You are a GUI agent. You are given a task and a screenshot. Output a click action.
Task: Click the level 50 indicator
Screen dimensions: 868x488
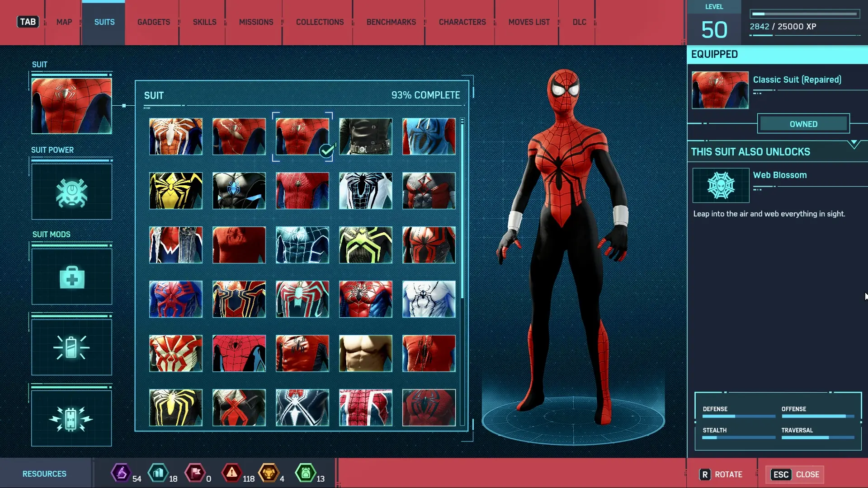pos(714,30)
